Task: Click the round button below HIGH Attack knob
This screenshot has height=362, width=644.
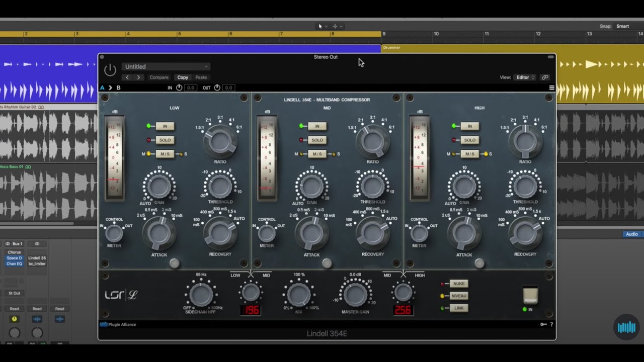Action: 479,263
